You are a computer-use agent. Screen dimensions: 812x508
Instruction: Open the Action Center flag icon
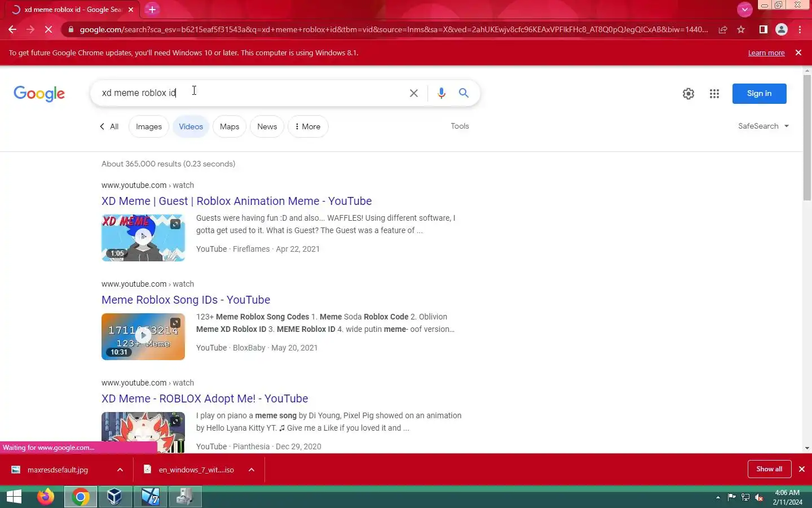pos(732,497)
